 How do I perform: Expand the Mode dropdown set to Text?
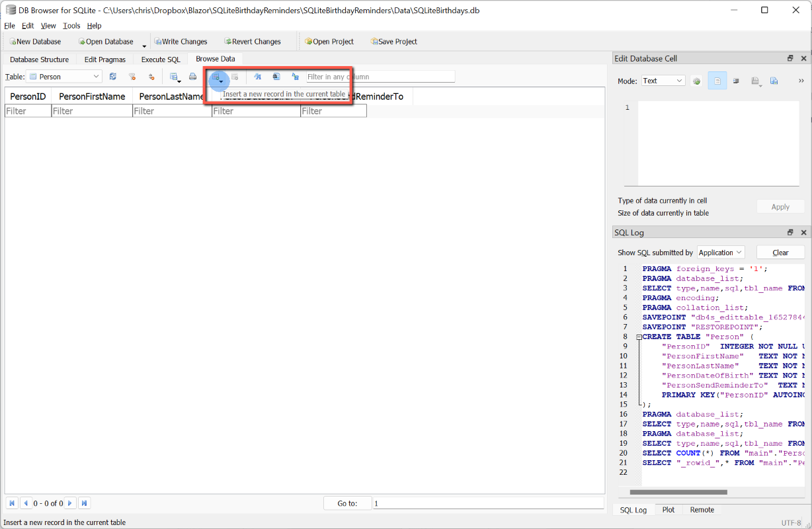pos(663,81)
